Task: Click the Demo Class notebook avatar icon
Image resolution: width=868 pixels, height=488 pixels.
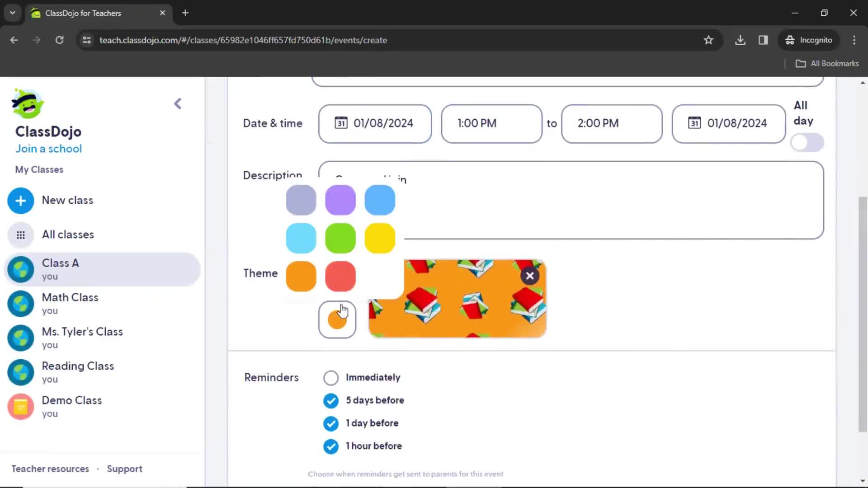Action: click(x=21, y=407)
